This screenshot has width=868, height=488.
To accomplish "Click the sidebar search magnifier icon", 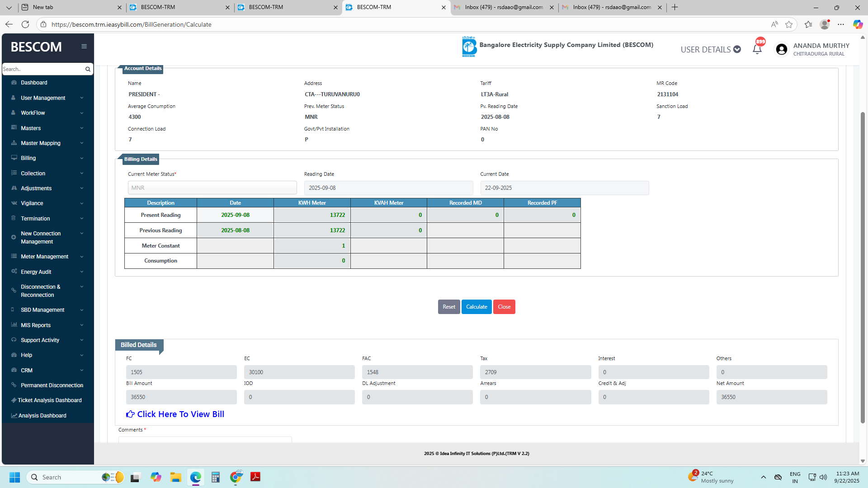I will tap(88, 69).
